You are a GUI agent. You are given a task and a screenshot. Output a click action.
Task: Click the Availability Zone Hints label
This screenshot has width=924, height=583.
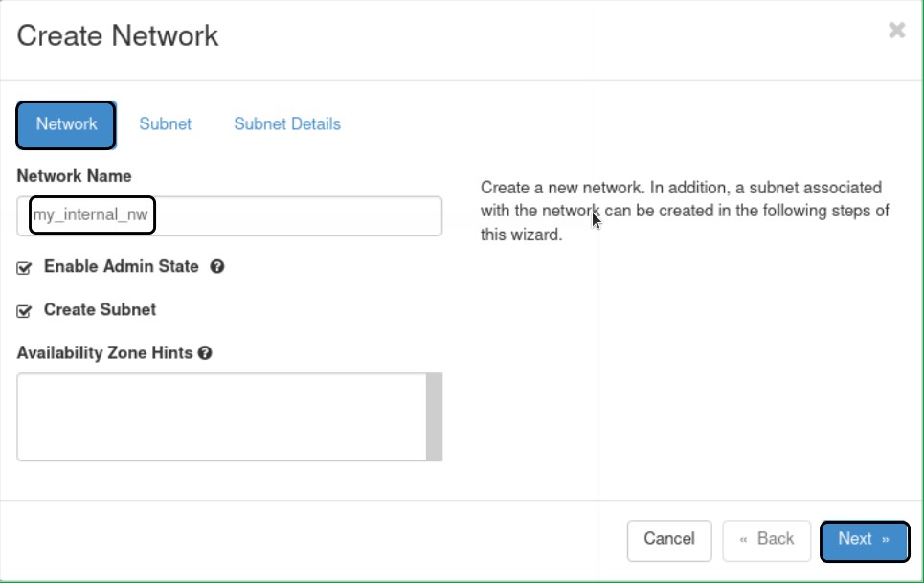pos(105,353)
